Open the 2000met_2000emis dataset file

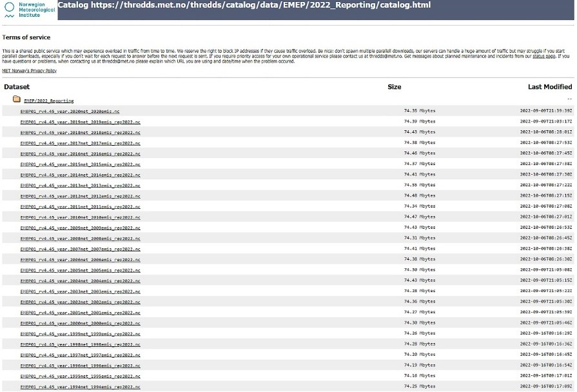coord(80,323)
